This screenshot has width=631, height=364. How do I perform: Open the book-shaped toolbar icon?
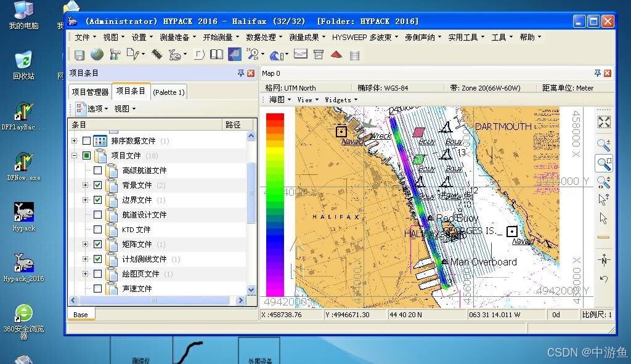click(x=216, y=54)
